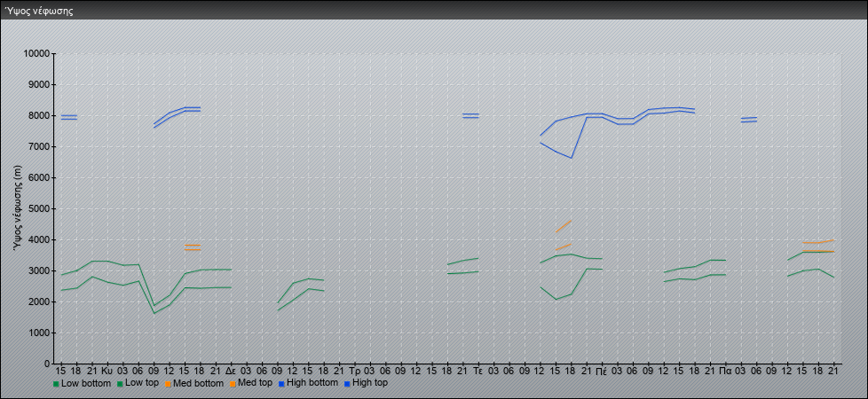Viewport: 868px width, 399px height.
Task: Click the Τε day label on the x-axis
Action: coord(478,371)
